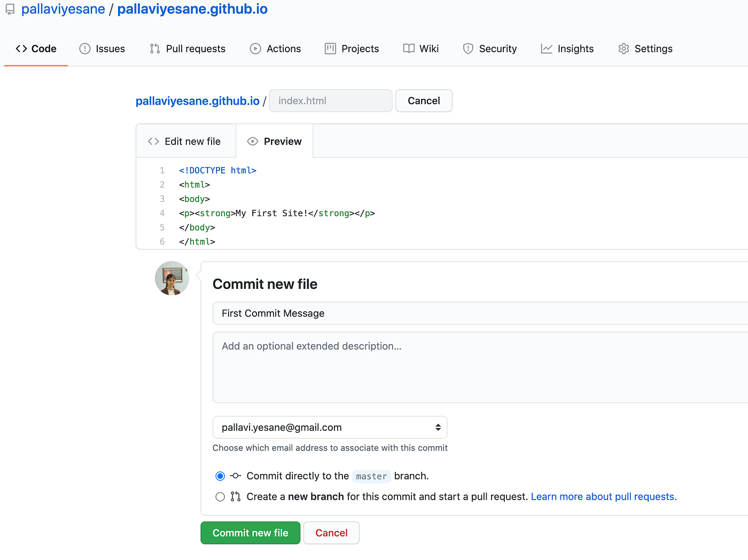This screenshot has height=560, width=748.
Task: Open the Pull requests tab
Action: coord(188,49)
